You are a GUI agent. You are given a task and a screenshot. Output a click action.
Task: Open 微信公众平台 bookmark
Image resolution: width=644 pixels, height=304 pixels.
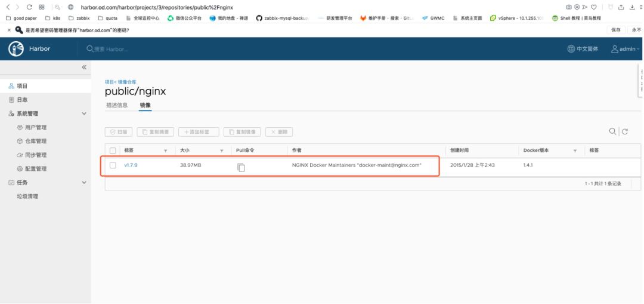pos(184,18)
